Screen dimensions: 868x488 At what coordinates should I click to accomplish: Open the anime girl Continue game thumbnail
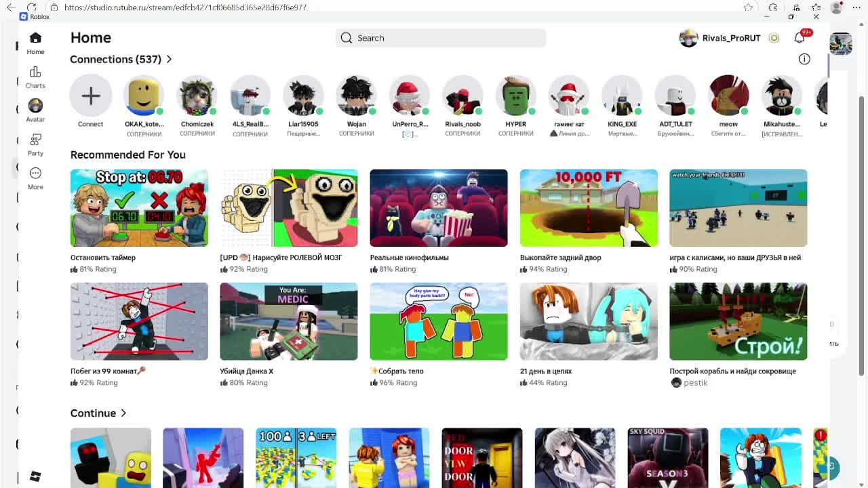point(575,457)
